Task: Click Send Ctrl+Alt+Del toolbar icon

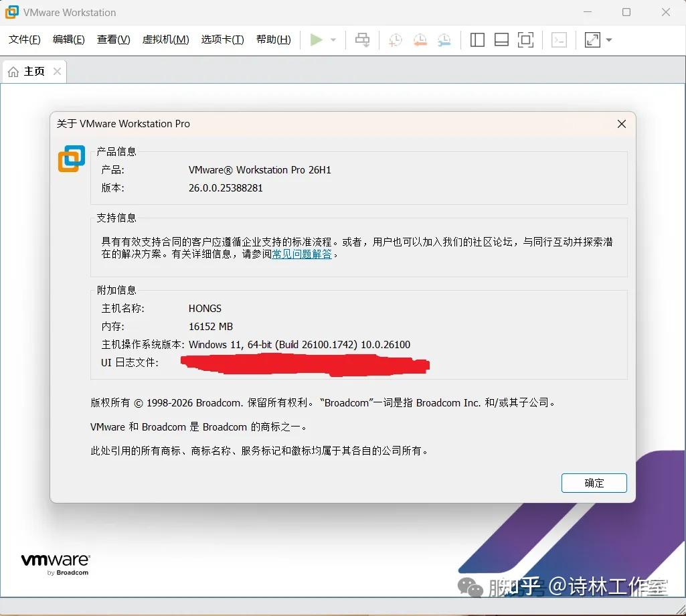Action: (362, 40)
